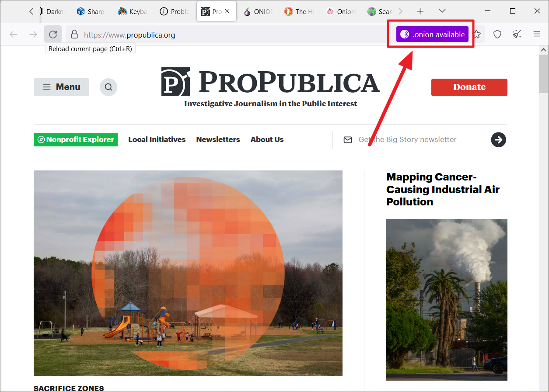Go back to previous page
Image resolution: width=549 pixels, height=392 pixels.
[x=14, y=34]
